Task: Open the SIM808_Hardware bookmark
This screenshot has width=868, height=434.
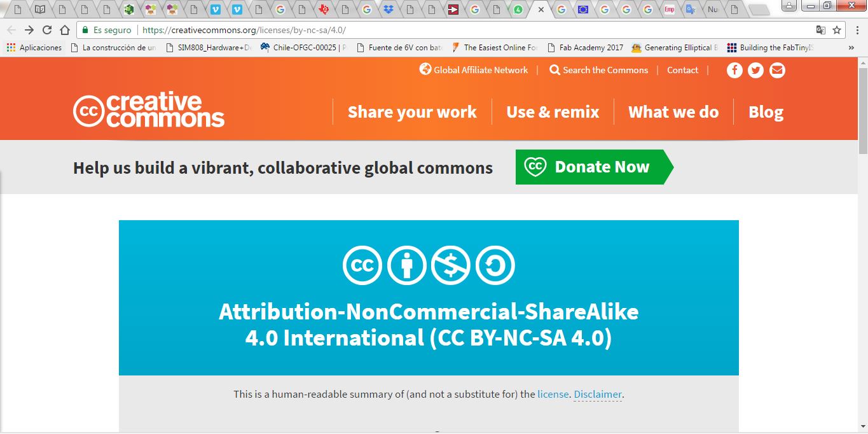Action: coord(209,48)
